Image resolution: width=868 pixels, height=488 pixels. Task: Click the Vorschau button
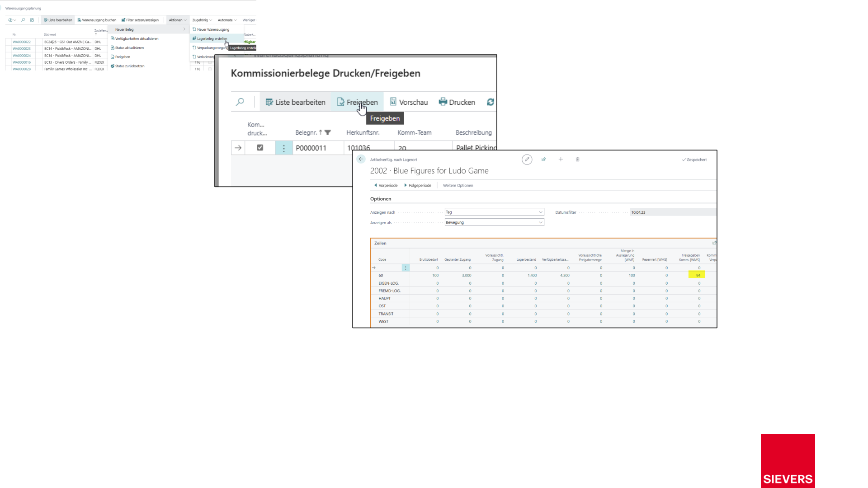(x=409, y=102)
